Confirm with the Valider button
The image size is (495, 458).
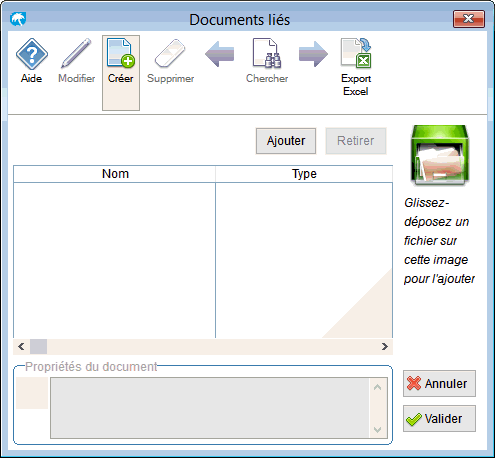click(x=439, y=419)
